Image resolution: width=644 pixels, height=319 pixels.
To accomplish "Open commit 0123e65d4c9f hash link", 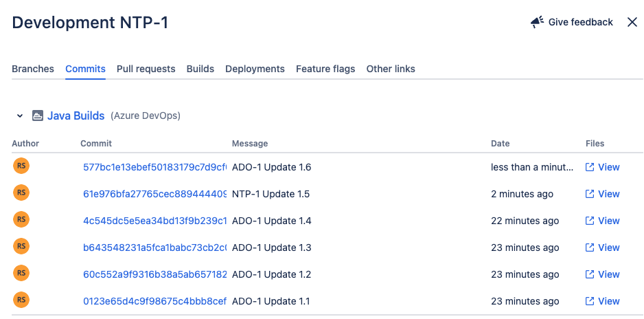I will [x=154, y=301].
